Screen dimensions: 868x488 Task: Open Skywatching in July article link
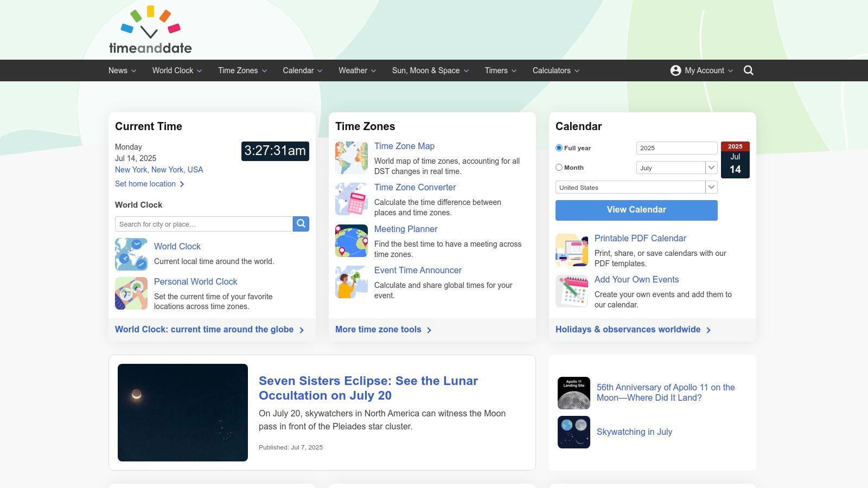634,432
